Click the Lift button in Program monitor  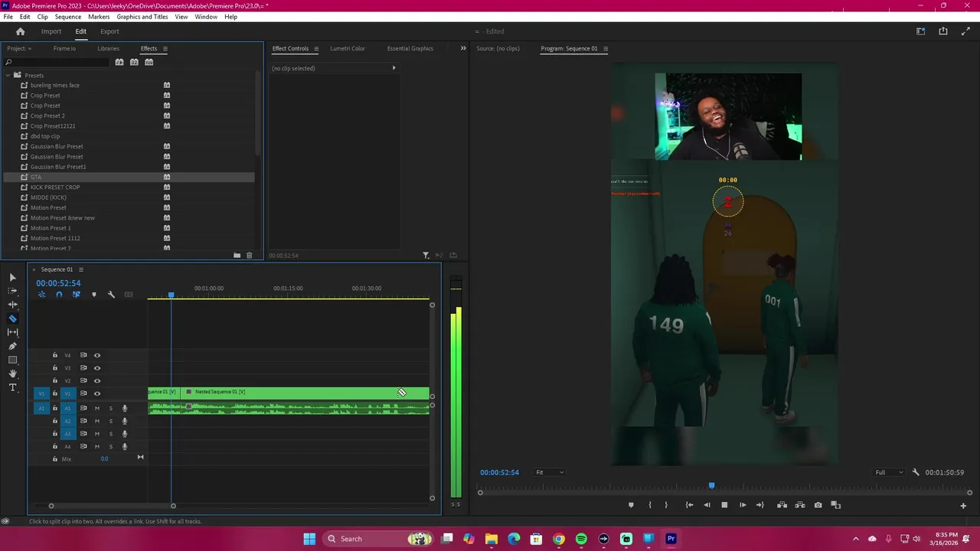tap(782, 505)
